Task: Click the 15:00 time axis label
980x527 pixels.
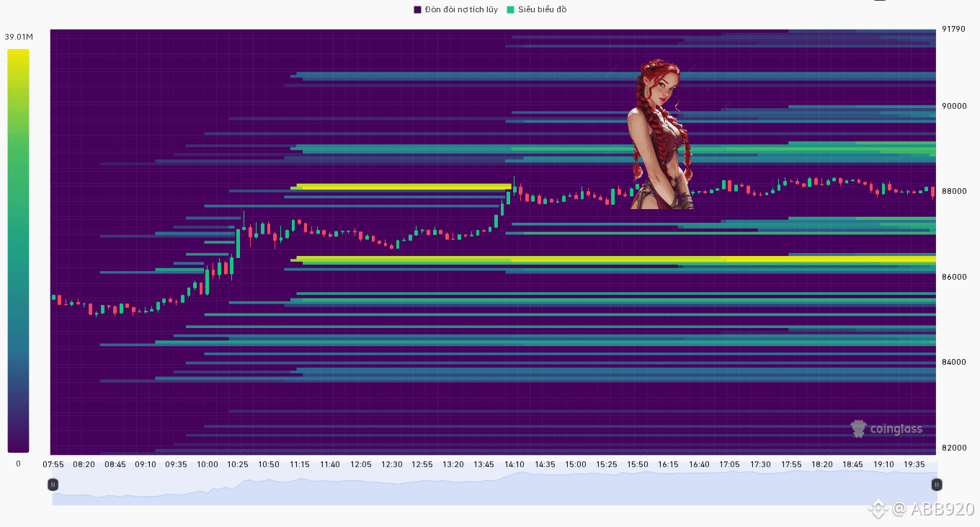Action: pos(576,465)
